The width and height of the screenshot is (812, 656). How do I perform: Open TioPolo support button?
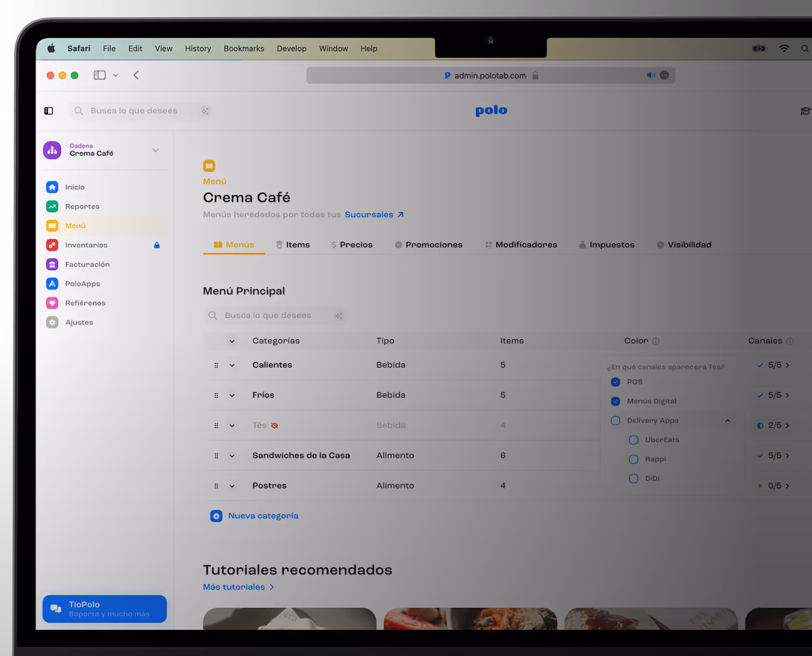[105, 609]
